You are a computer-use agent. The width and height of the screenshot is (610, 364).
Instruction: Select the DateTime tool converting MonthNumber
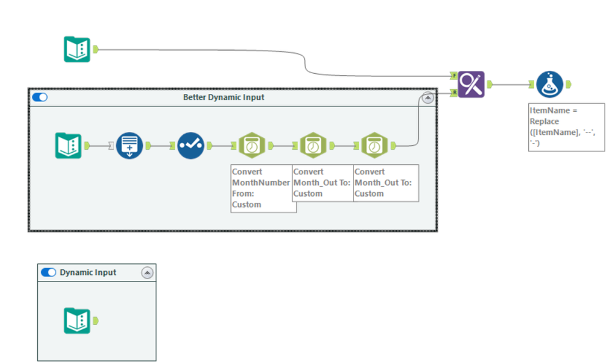[x=252, y=145]
